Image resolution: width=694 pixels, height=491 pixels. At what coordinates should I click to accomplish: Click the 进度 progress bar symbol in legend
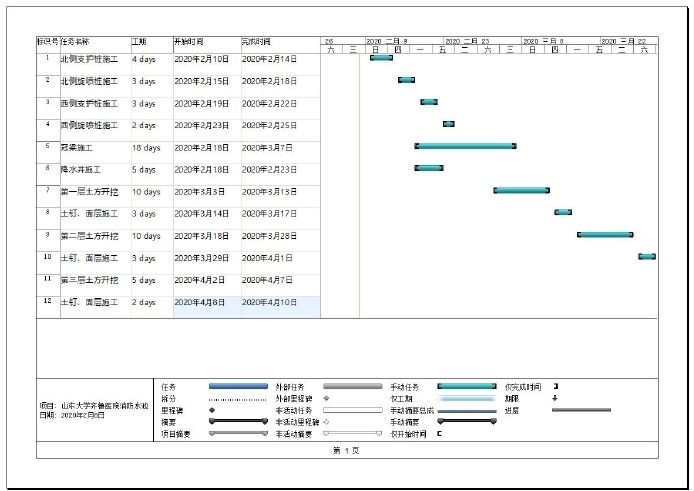(580, 410)
